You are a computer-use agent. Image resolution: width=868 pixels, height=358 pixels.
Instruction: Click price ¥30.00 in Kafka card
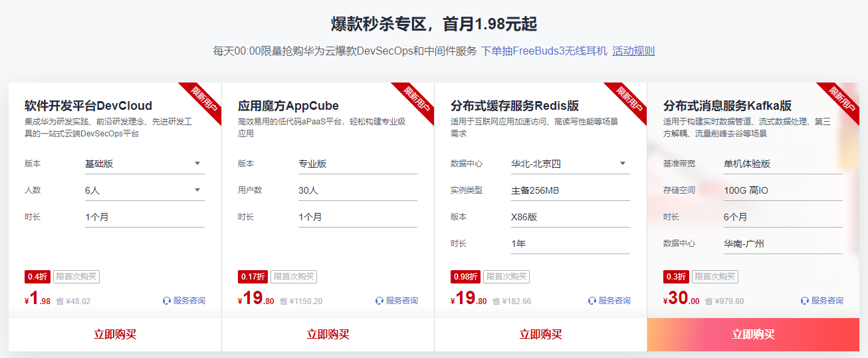click(681, 299)
